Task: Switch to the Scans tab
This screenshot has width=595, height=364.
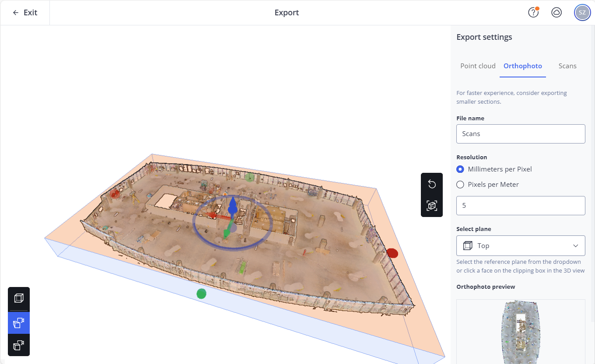Action: click(567, 66)
